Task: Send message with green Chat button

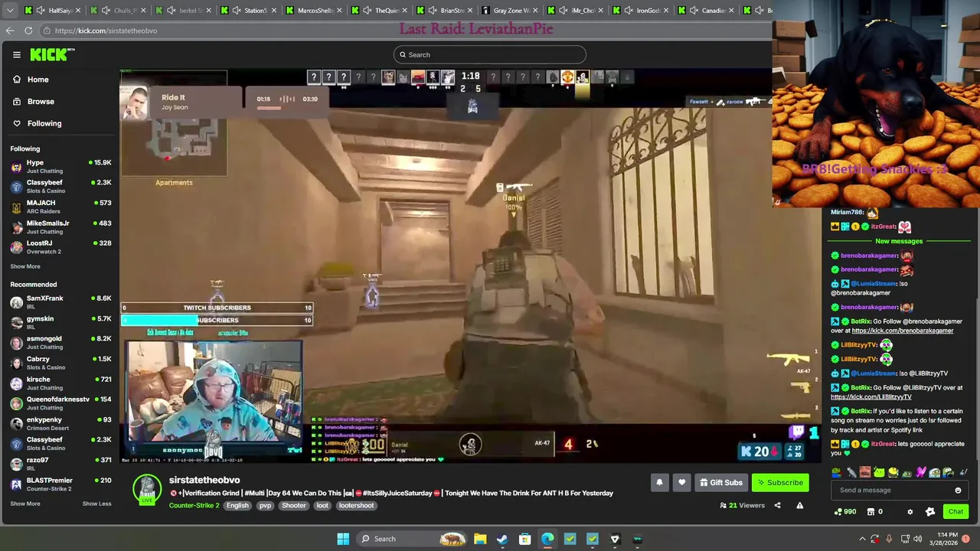Action: pos(955,511)
